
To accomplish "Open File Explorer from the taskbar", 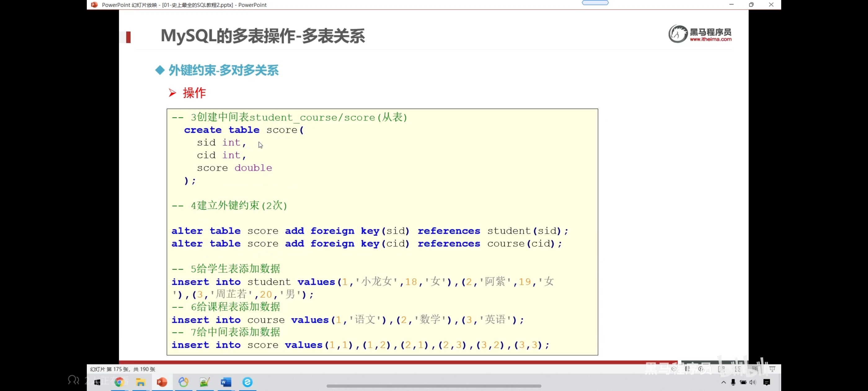I will click(x=140, y=382).
